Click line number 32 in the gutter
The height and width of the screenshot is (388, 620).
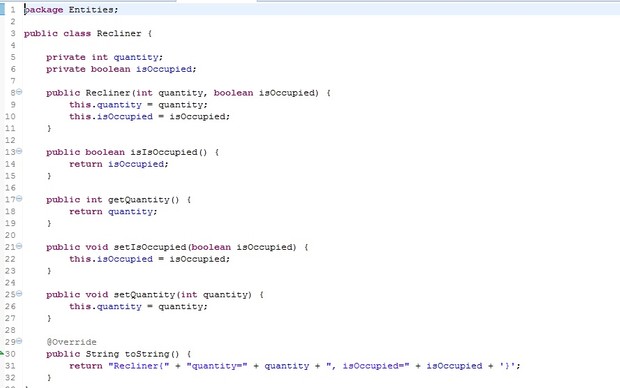tap(10, 378)
